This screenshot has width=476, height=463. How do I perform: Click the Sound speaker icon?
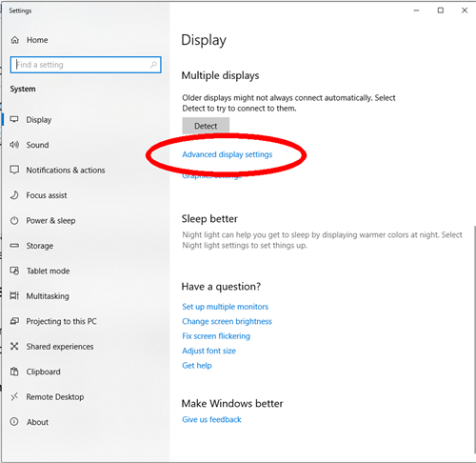coord(14,145)
